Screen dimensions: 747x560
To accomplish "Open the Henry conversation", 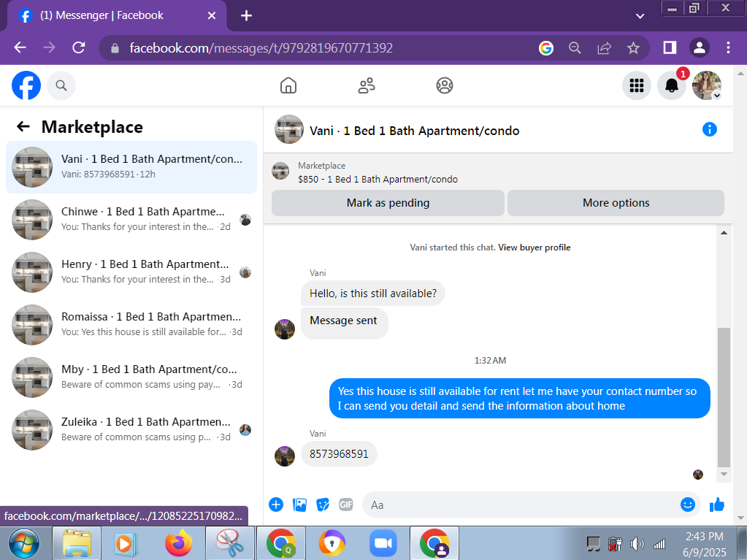I will 131,272.
